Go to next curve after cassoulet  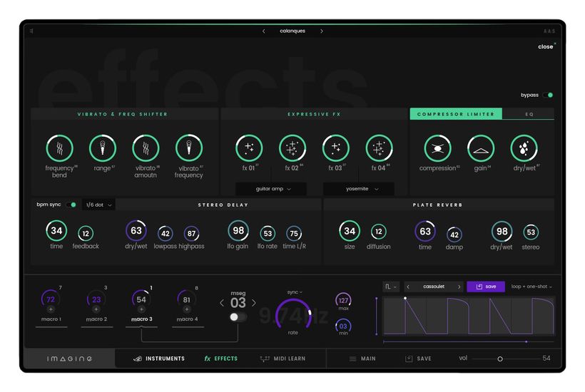pyautogui.click(x=459, y=287)
